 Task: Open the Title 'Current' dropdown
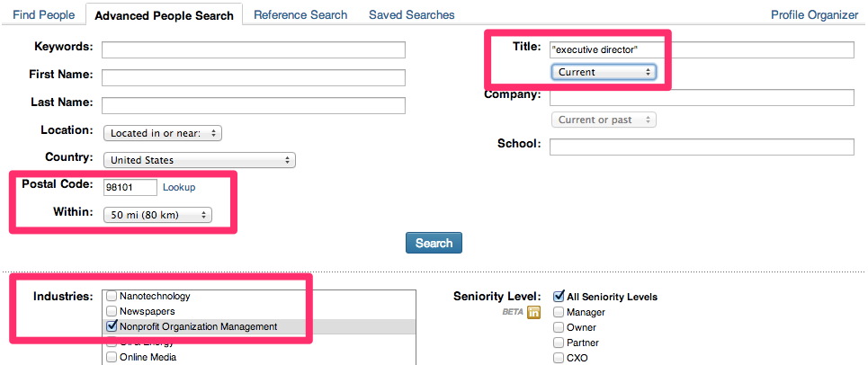coord(604,72)
